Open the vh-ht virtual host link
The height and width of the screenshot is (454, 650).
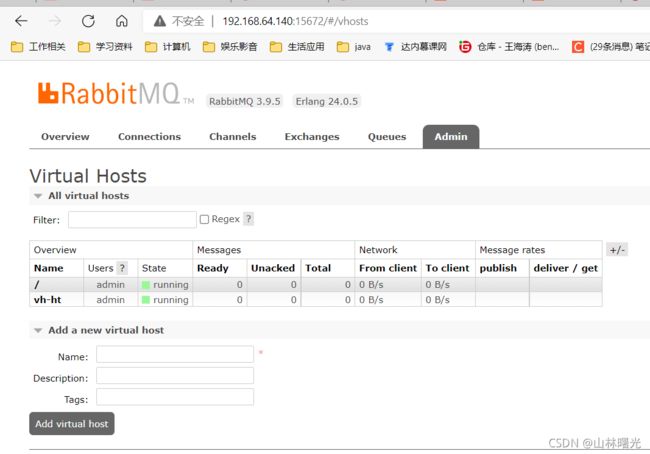tap(49, 300)
